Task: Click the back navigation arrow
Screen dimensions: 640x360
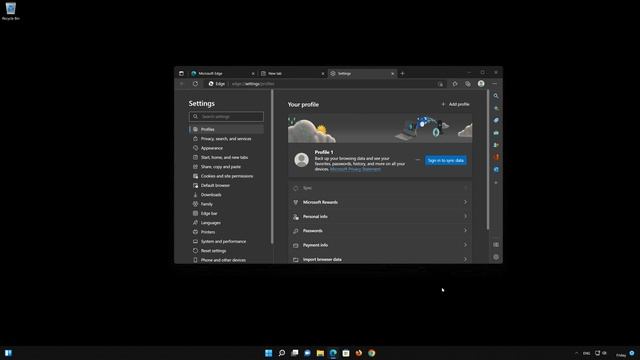Action: [x=182, y=84]
